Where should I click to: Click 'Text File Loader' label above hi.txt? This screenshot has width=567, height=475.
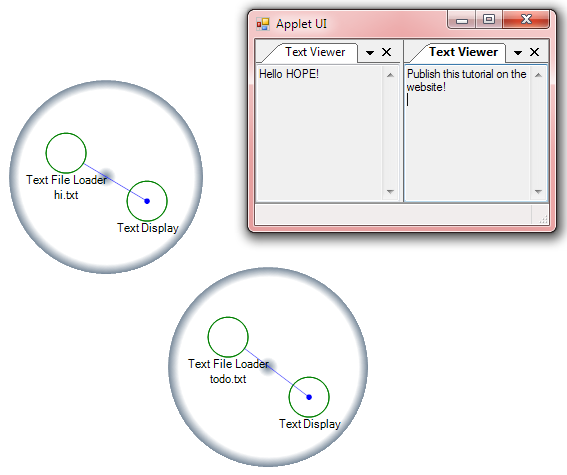click(67, 180)
